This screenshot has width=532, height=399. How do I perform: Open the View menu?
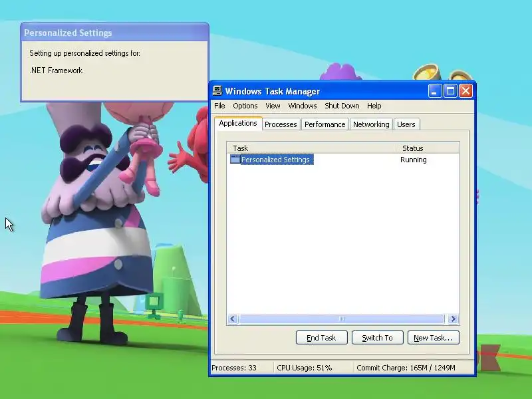pyautogui.click(x=273, y=106)
